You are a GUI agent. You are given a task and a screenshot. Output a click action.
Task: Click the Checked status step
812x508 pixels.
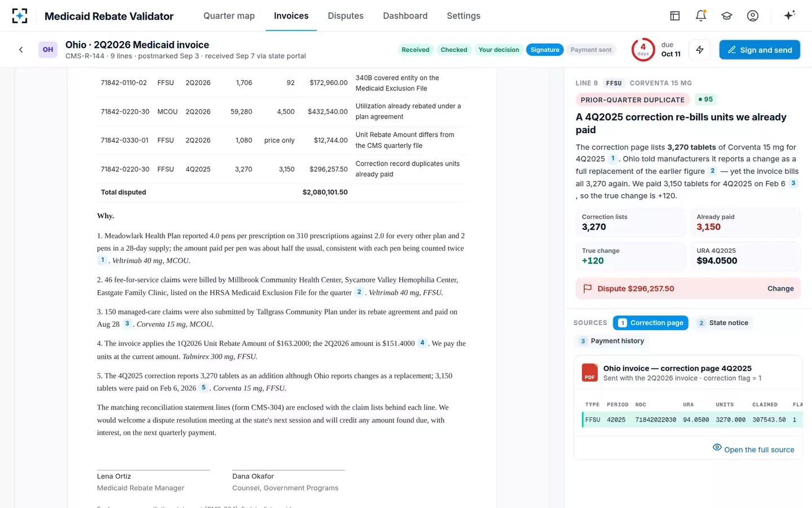point(454,50)
